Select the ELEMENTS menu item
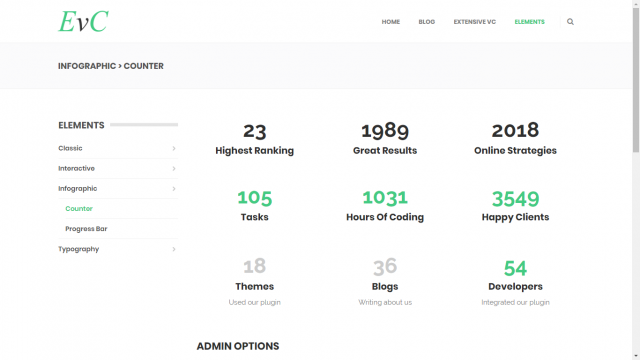Viewport: 640px width, 360px height. pyautogui.click(x=529, y=22)
